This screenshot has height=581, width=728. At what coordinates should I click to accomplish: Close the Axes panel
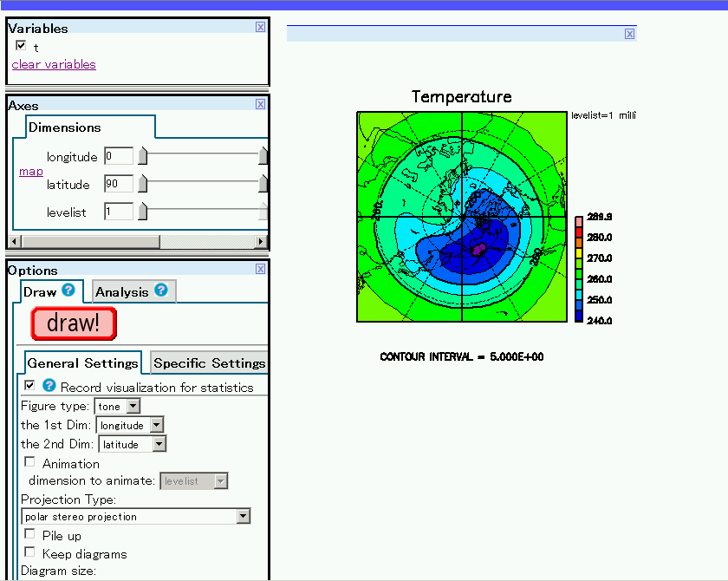pos(260,105)
